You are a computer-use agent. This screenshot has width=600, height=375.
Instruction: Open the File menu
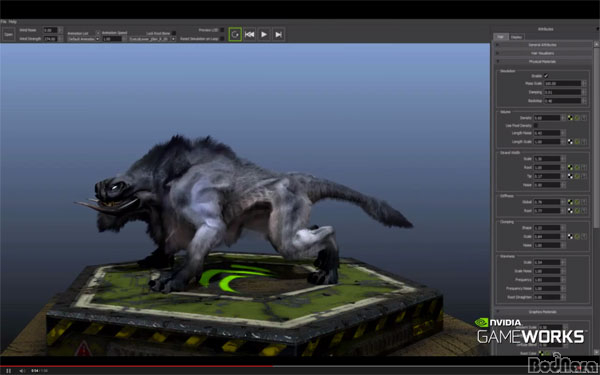click(x=3, y=22)
